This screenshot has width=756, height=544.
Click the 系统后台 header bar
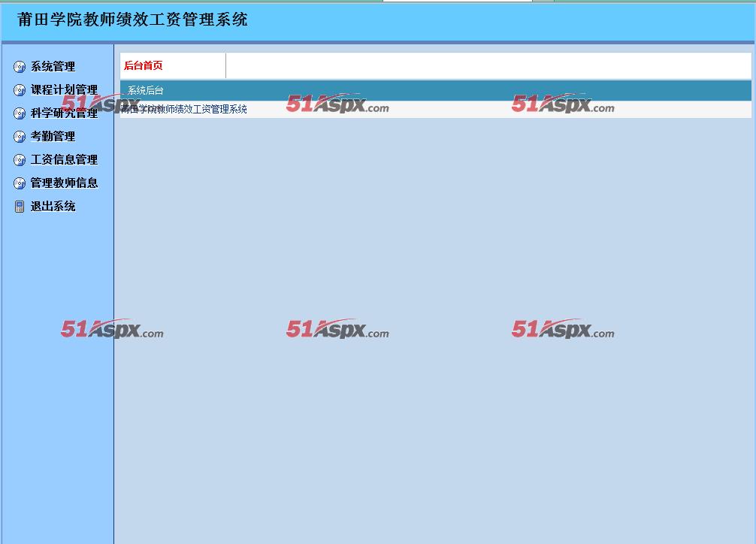435,91
